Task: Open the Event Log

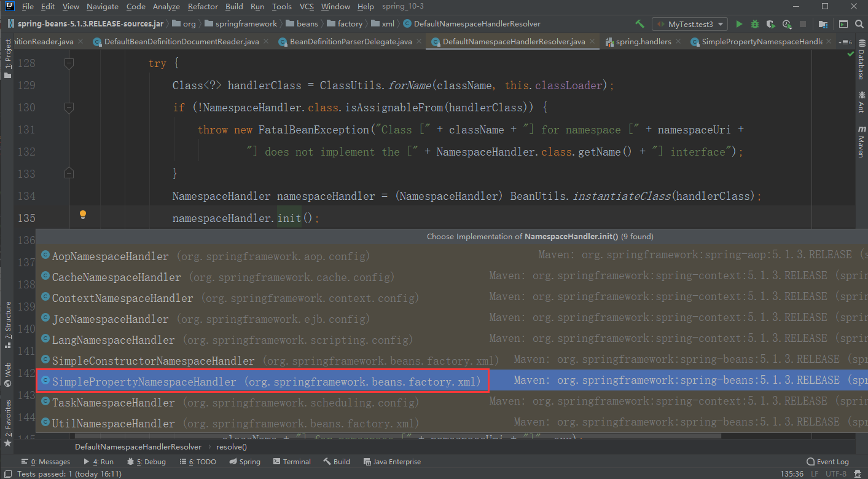Action: (827, 462)
